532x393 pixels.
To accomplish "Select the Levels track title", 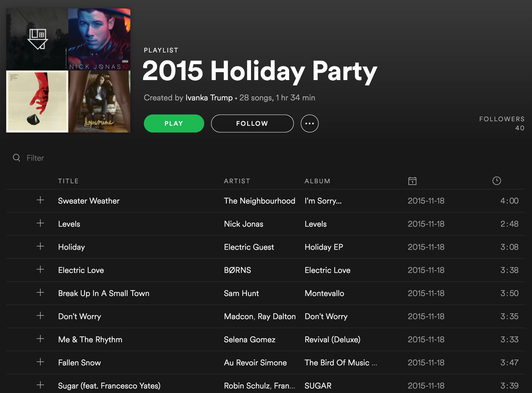I will 69,224.
